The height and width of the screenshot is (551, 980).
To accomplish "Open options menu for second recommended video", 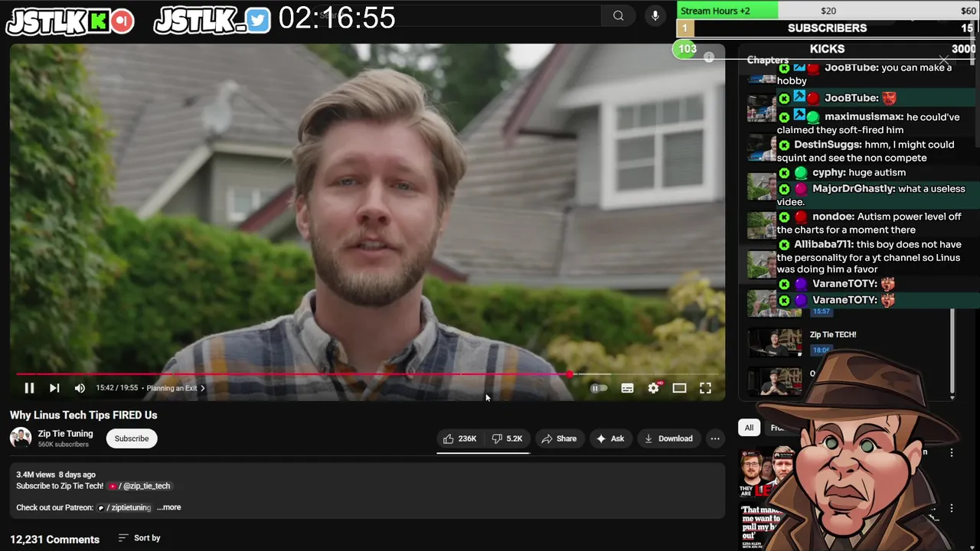I will point(952,508).
